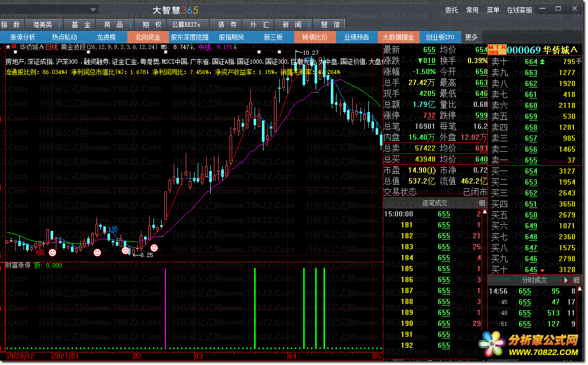Image resolution: width=588 pixels, height=365 pixels.
Task: Click the 分时成交 panel header
Action: click(534, 280)
